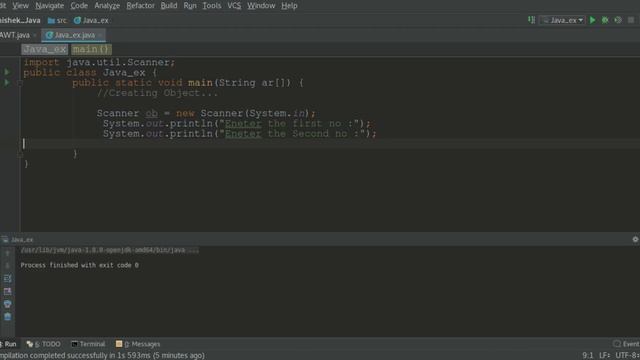This screenshot has width=640, height=360.
Task: Collapse the main method fold marker
Action: coord(20,83)
